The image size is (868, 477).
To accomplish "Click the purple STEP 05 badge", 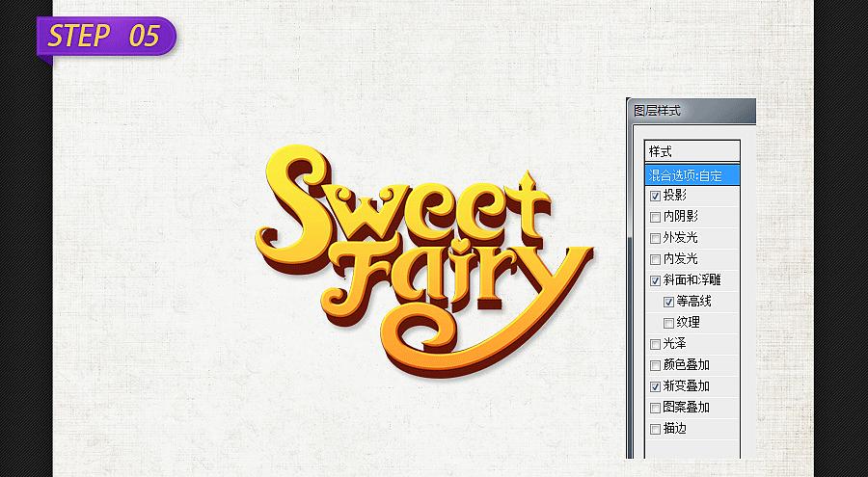I will tap(104, 36).
